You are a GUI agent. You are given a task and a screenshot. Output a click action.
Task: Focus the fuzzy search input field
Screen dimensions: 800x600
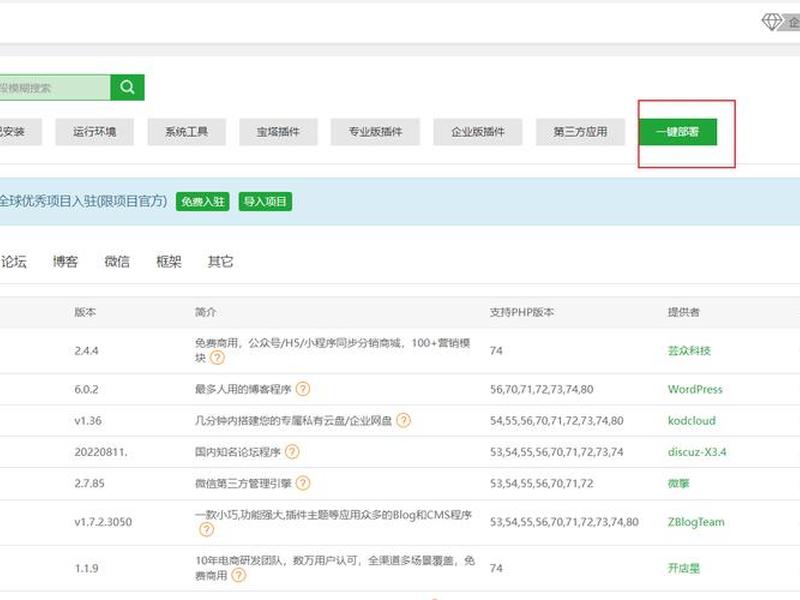[x=54, y=87]
